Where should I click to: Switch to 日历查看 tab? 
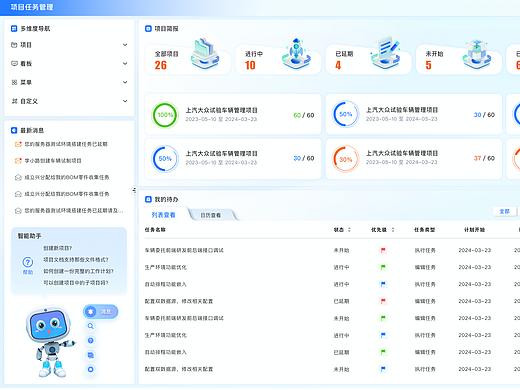click(x=211, y=215)
